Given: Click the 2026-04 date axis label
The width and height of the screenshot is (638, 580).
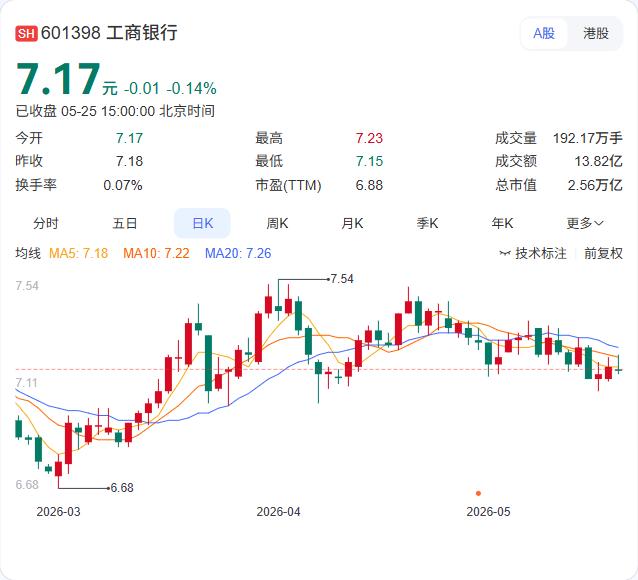Looking at the screenshot, I should click(x=278, y=512).
